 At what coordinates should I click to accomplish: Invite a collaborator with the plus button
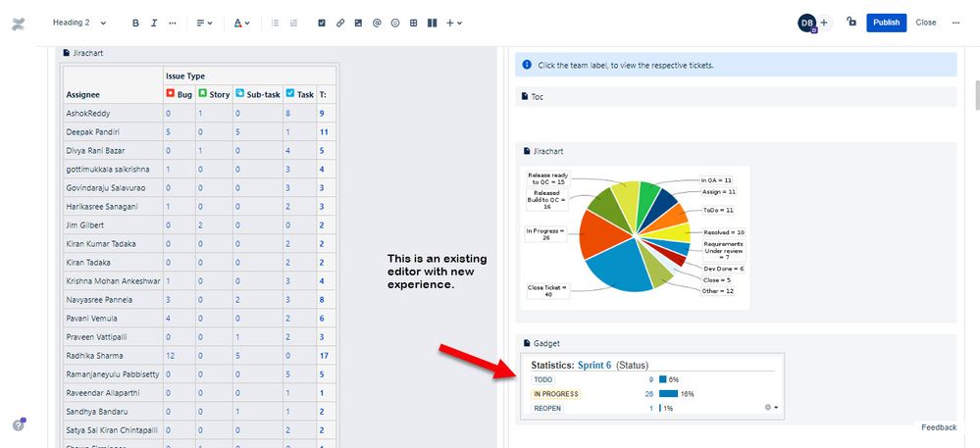824,24
